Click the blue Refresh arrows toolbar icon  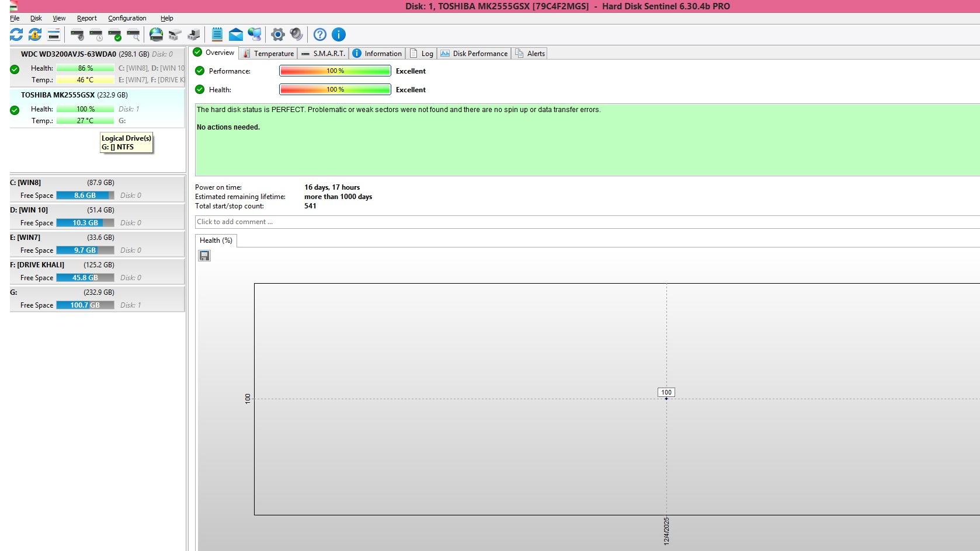[16, 34]
